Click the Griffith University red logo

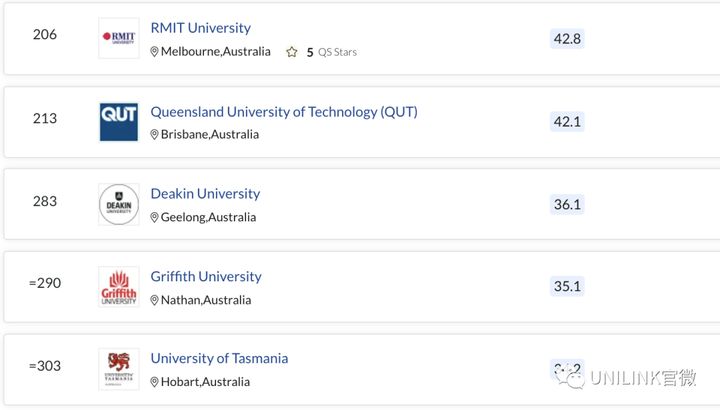click(x=118, y=287)
